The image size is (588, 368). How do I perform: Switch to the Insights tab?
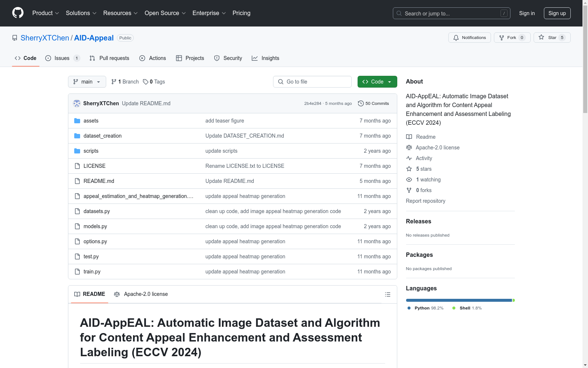pos(265,58)
